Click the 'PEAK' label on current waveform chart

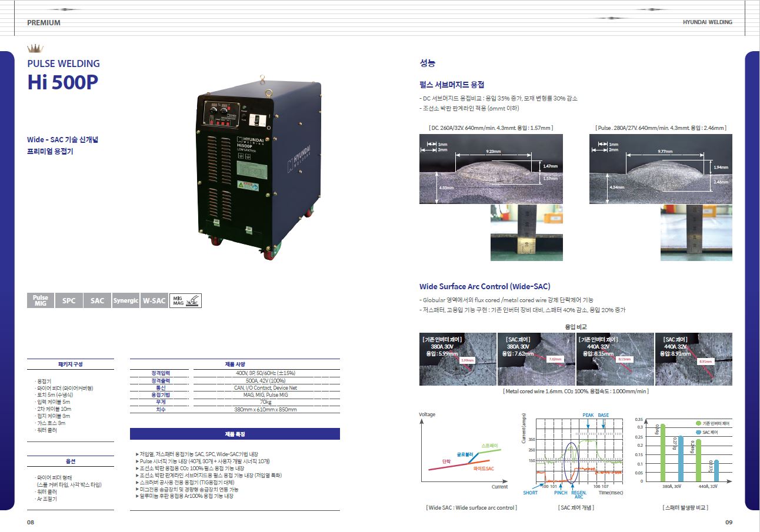coord(588,415)
